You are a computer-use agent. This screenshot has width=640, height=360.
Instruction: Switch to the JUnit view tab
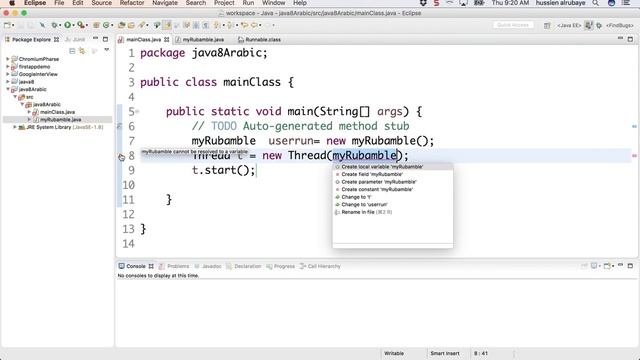click(x=75, y=40)
